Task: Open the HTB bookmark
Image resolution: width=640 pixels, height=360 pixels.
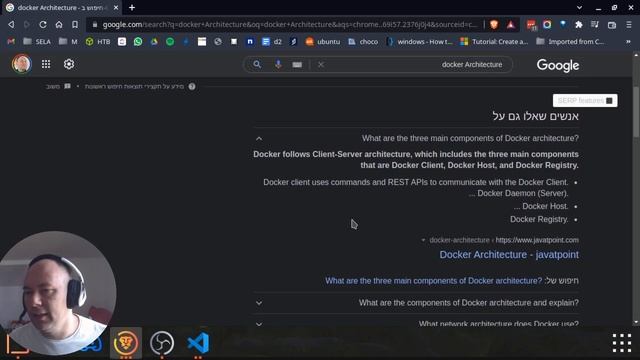Action: tap(98, 42)
